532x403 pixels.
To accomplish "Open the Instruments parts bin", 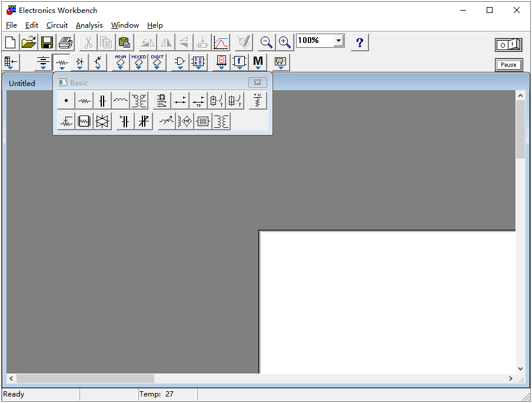I will tap(280, 62).
